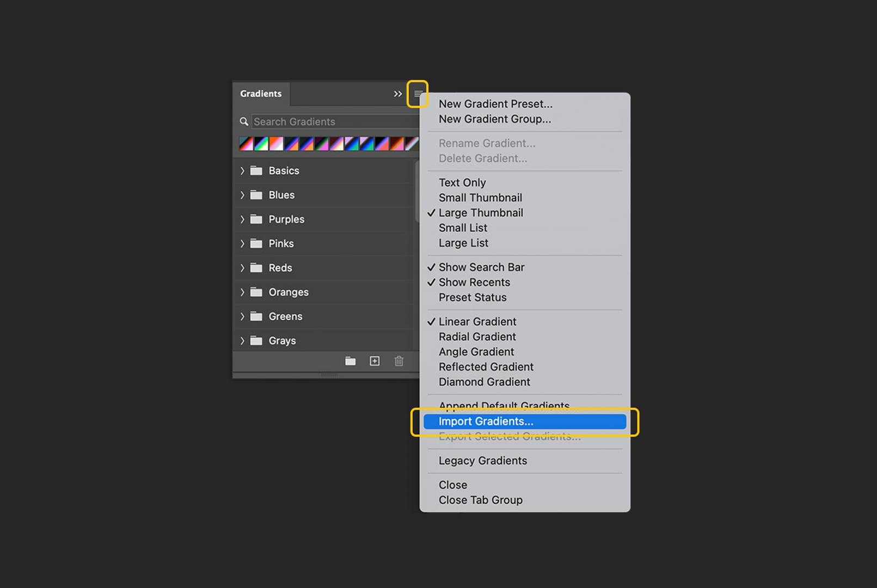
Task: Switch gradient type to Radial Gradient
Action: [x=476, y=336]
